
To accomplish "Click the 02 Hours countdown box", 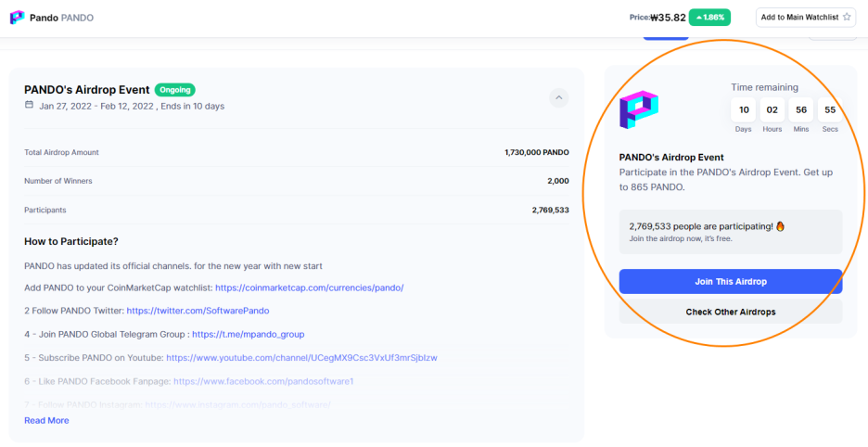I will 772,109.
